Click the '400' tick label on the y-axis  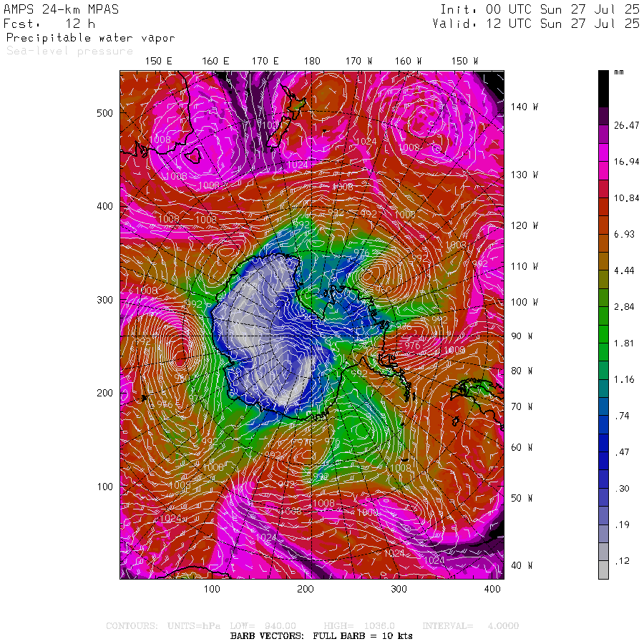point(104,206)
